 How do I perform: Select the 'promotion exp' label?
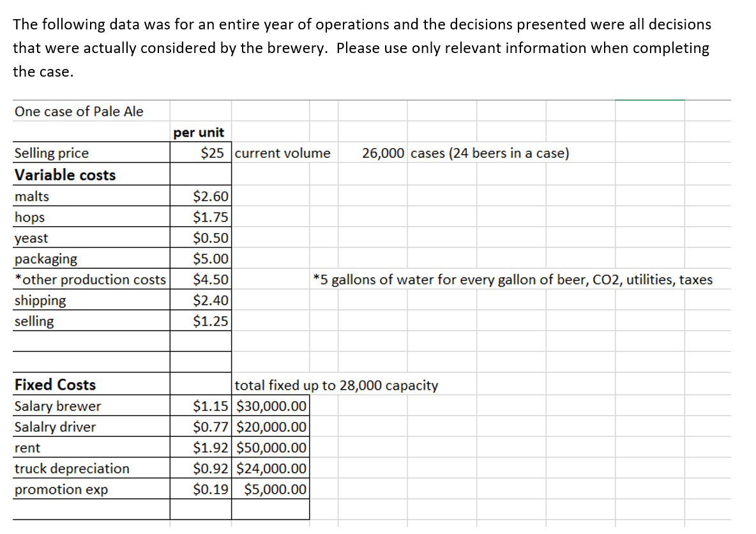click(x=61, y=490)
